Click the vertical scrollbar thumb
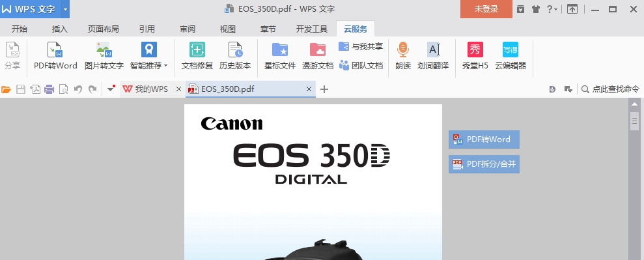This screenshot has height=260, width=644. pyautogui.click(x=634, y=121)
